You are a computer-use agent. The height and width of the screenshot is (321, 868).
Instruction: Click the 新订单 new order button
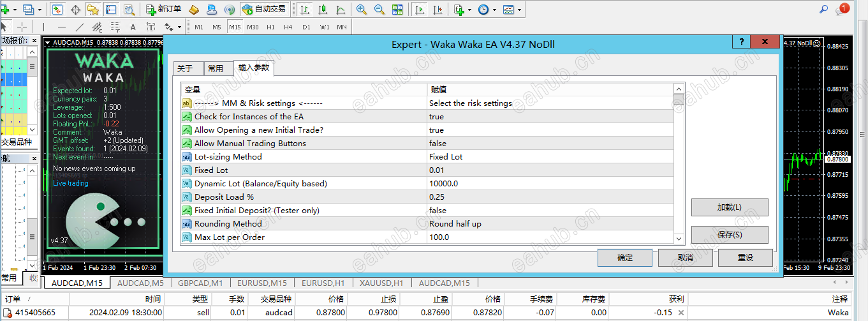164,10
